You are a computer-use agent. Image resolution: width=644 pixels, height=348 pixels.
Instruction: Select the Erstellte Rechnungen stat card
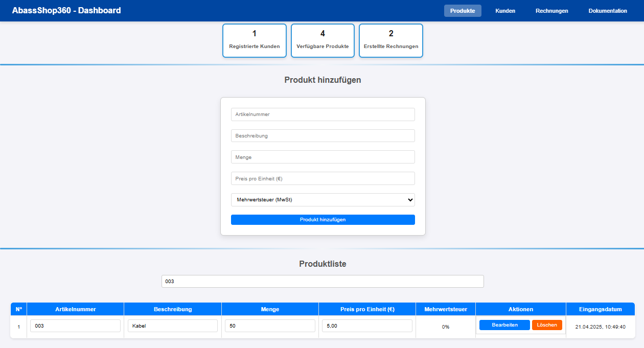point(390,40)
